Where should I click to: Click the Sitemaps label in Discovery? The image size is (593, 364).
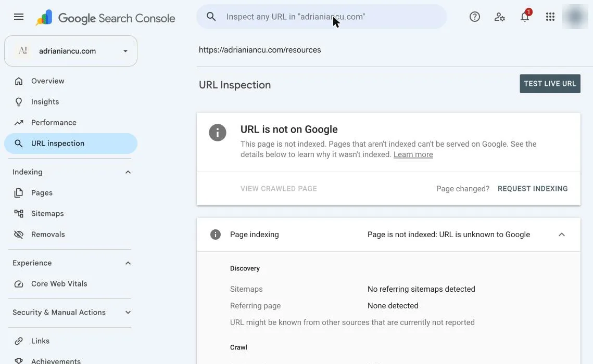click(246, 289)
